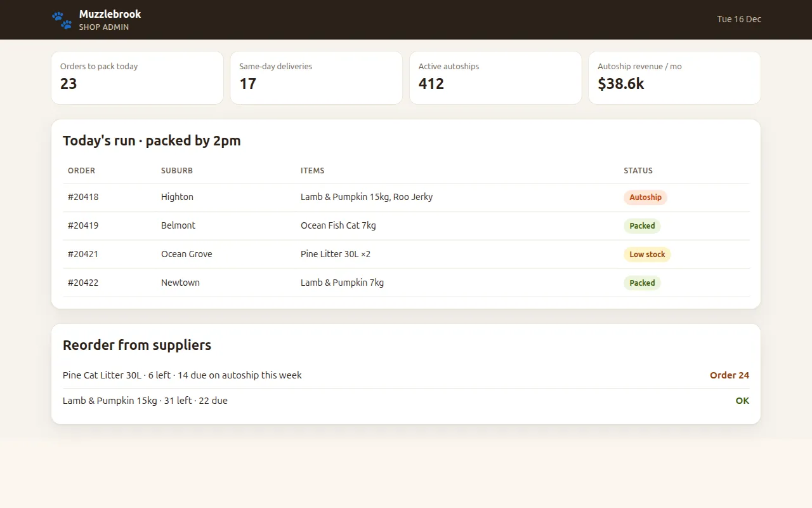Image resolution: width=812 pixels, height=508 pixels.
Task: Click the Today's run heading
Action: (152, 141)
